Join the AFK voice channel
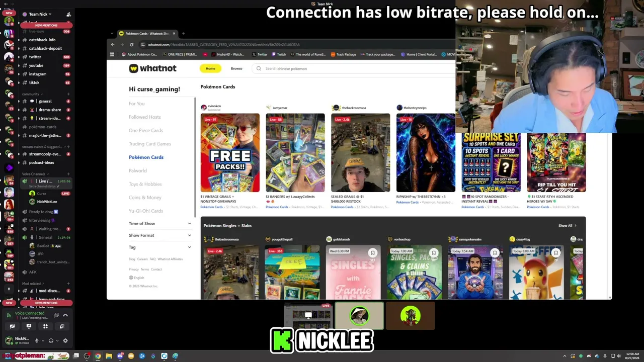 coord(33,273)
